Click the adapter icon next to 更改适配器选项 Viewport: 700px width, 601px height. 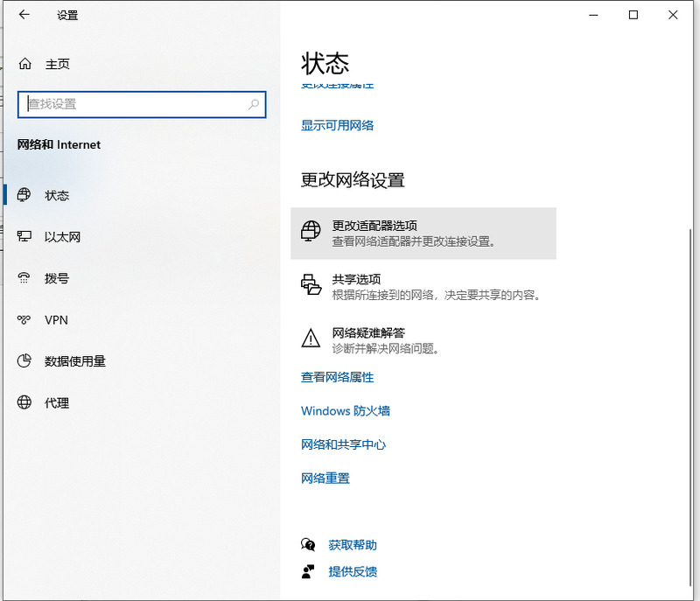(311, 233)
